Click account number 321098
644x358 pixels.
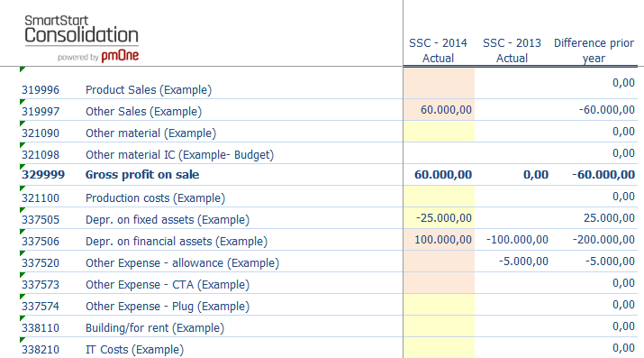(41, 155)
